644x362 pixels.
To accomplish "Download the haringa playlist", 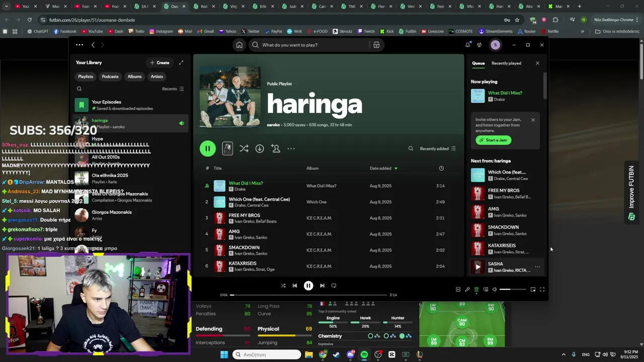I will point(260,148).
